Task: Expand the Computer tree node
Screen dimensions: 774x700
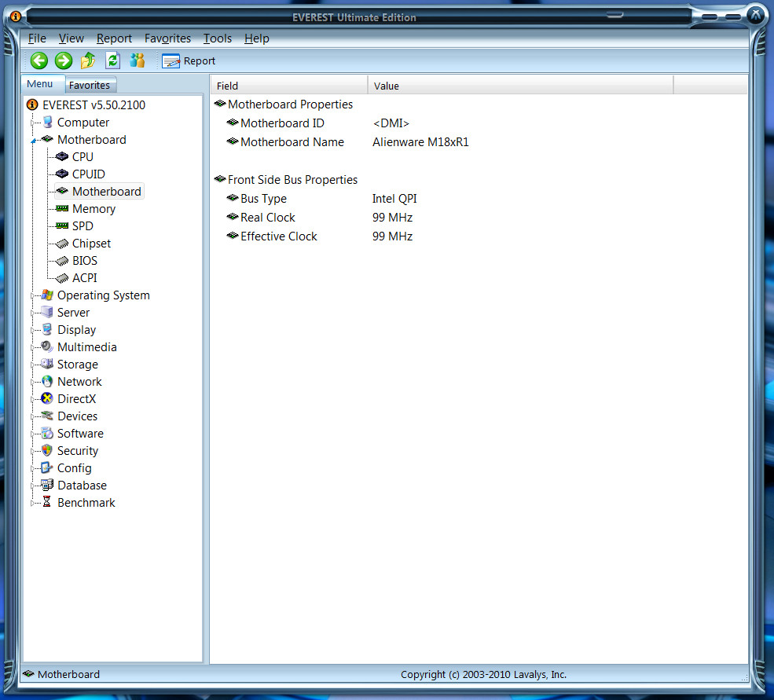Action: (x=34, y=123)
